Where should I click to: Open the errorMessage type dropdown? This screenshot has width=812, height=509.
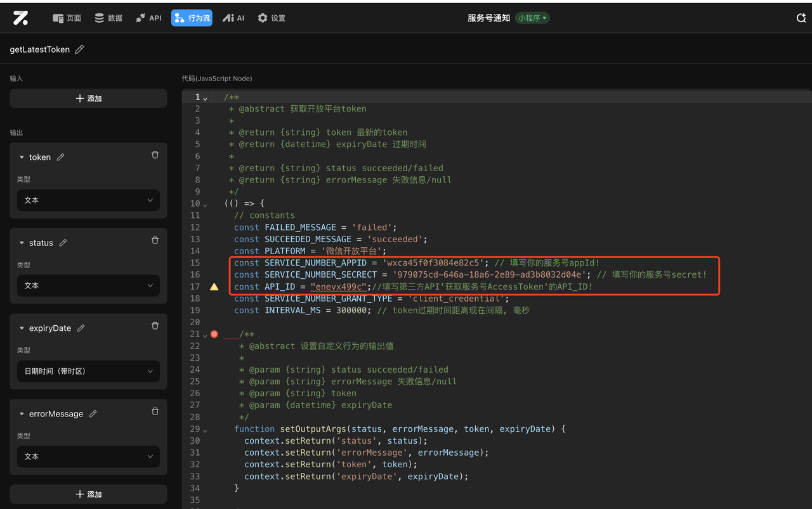[88, 457]
